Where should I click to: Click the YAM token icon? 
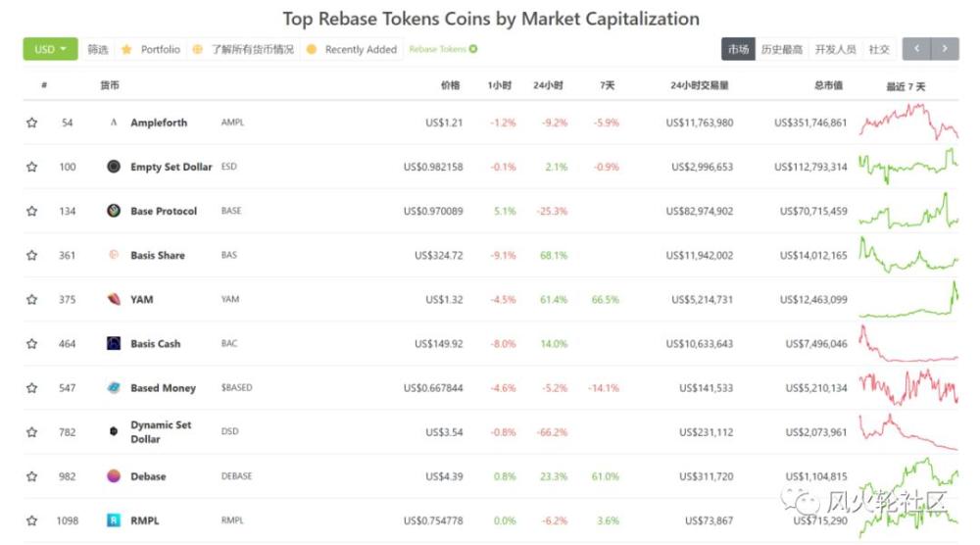pyautogui.click(x=114, y=300)
